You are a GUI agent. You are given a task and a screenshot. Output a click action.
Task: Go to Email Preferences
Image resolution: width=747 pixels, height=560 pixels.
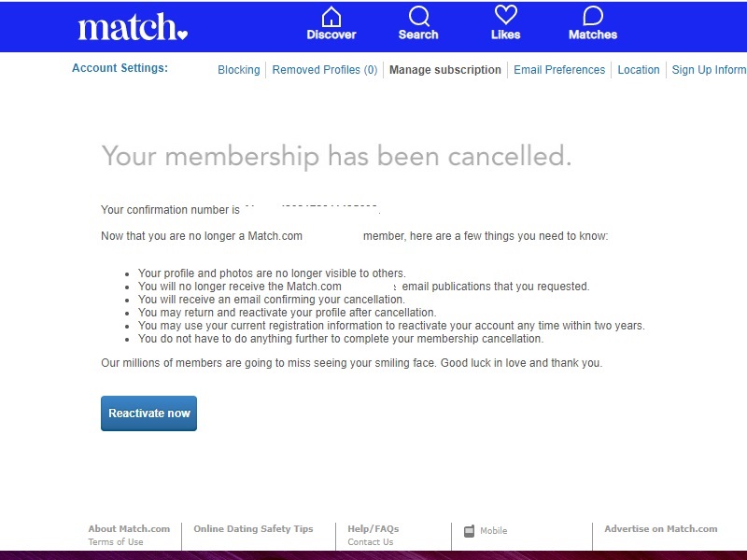(559, 69)
